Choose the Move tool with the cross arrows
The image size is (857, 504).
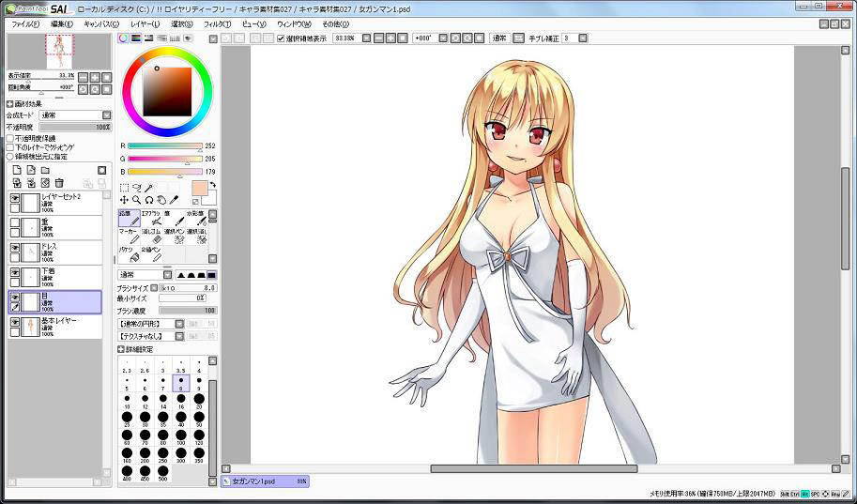click(x=124, y=200)
